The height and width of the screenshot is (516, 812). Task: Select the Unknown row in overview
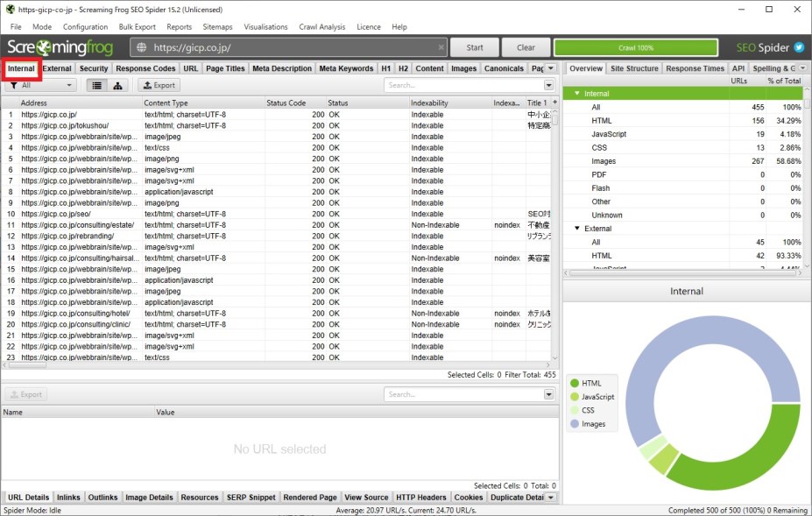click(683, 215)
